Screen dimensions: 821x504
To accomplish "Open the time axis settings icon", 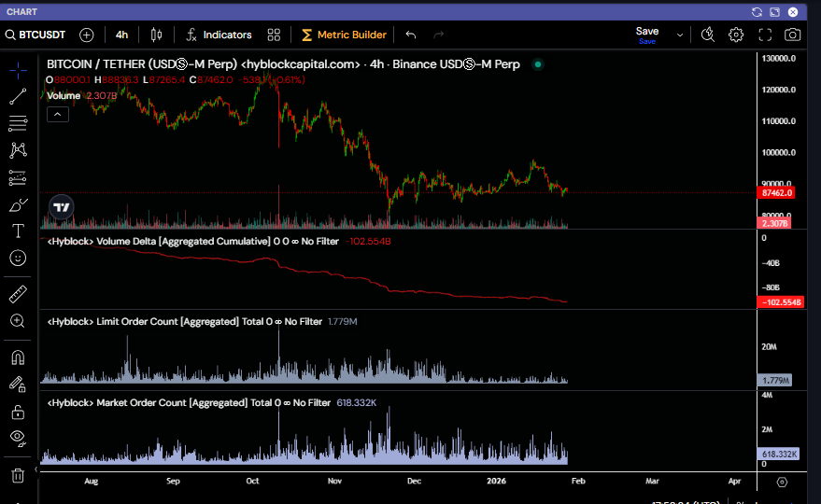I will [782, 482].
